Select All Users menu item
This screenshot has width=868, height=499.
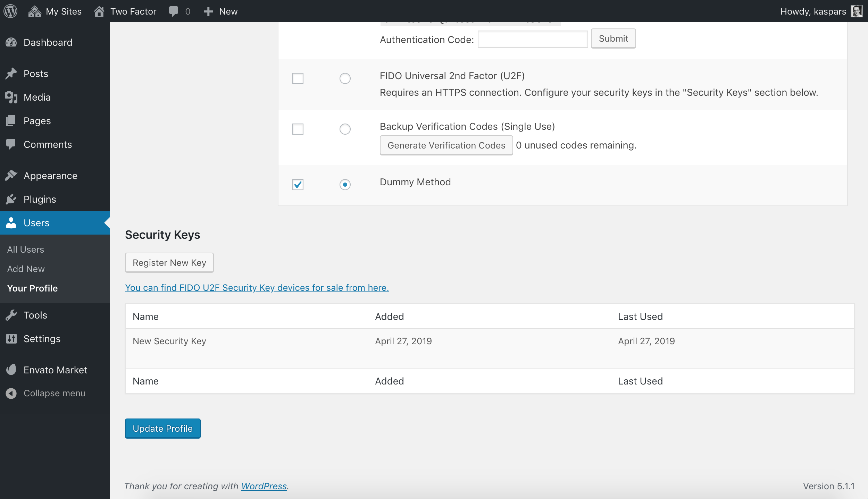pos(26,249)
